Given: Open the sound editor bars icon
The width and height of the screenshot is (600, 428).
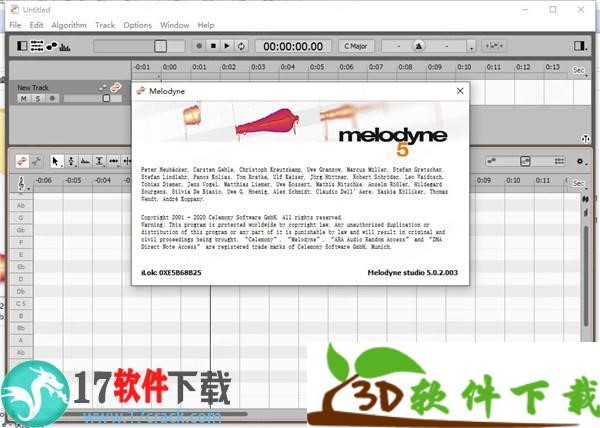Looking at the screenshot, I should point(65,47).
